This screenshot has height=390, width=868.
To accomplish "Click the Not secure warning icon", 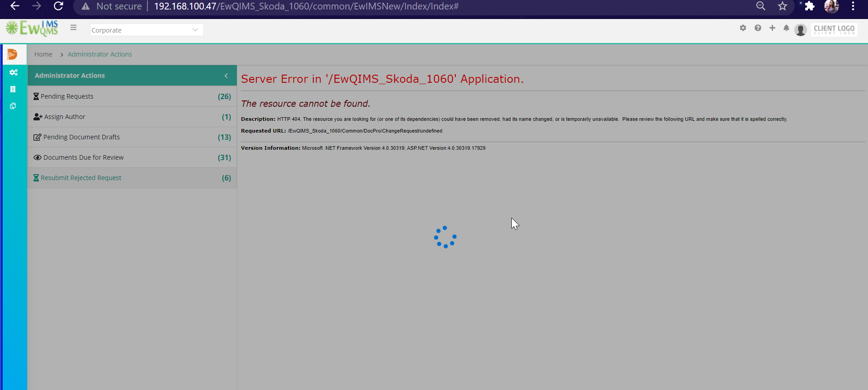I will [85, 6].
